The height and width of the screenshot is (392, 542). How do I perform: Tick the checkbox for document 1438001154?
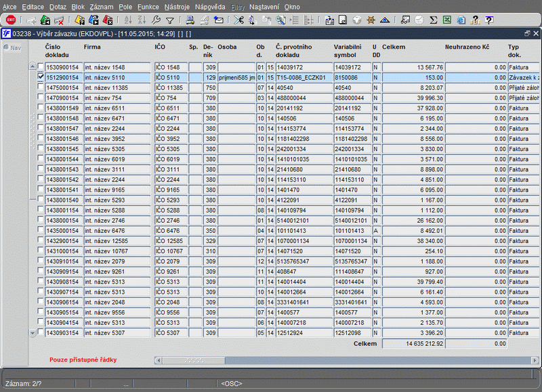point(41,209)
